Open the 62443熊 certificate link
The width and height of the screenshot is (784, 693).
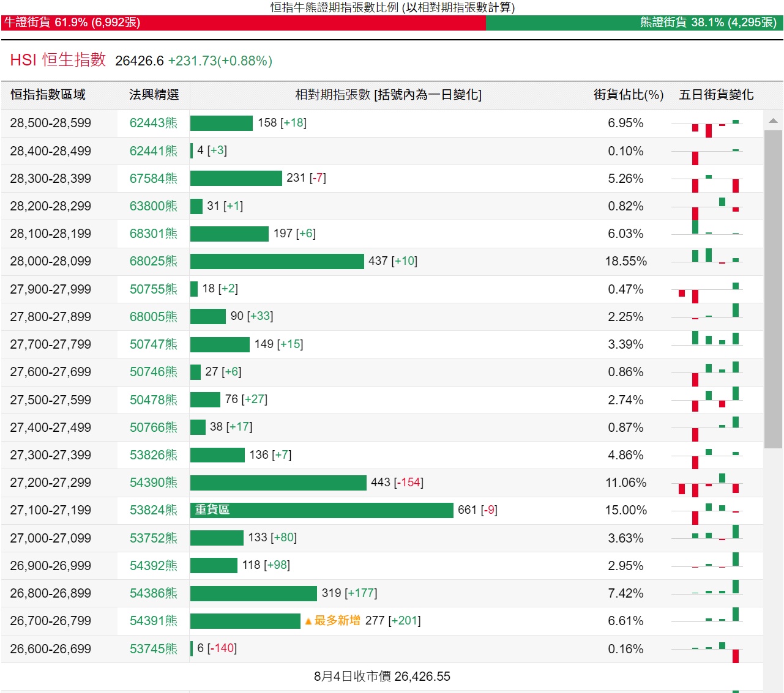pos(153,123)
